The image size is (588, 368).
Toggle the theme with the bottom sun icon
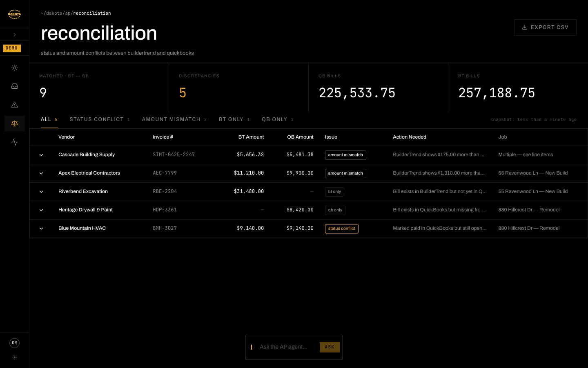coord(15,357)
